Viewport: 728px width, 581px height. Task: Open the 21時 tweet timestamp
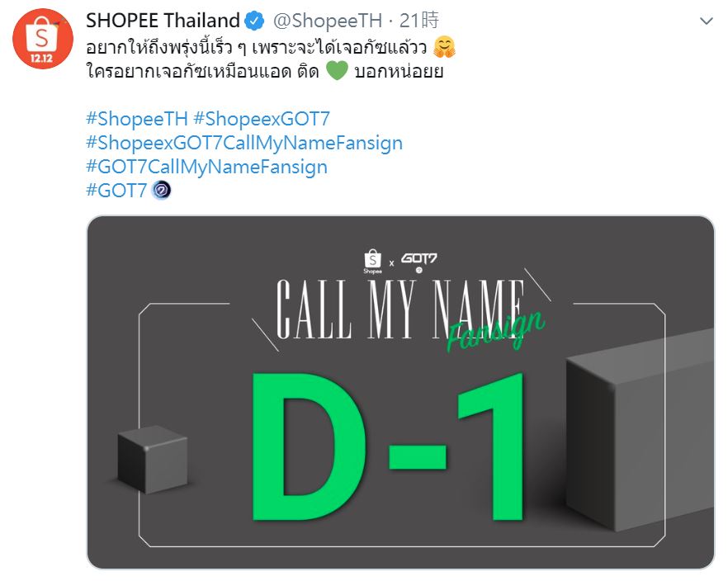tap(419, 21)
